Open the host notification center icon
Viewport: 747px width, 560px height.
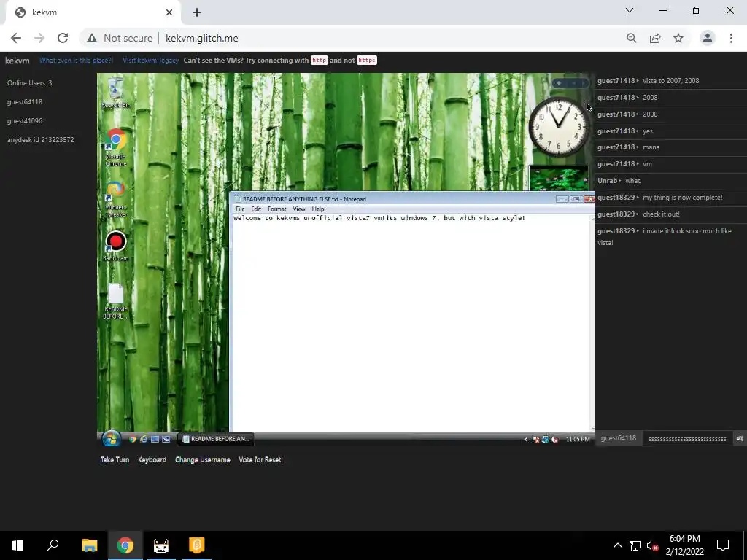coord(723,545)
